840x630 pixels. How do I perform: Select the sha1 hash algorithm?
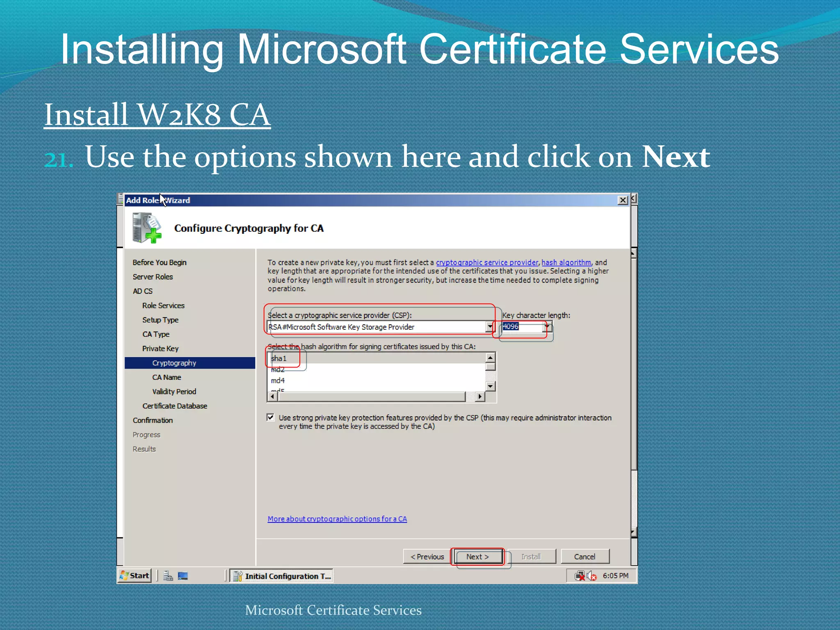(x=279, y=358)
